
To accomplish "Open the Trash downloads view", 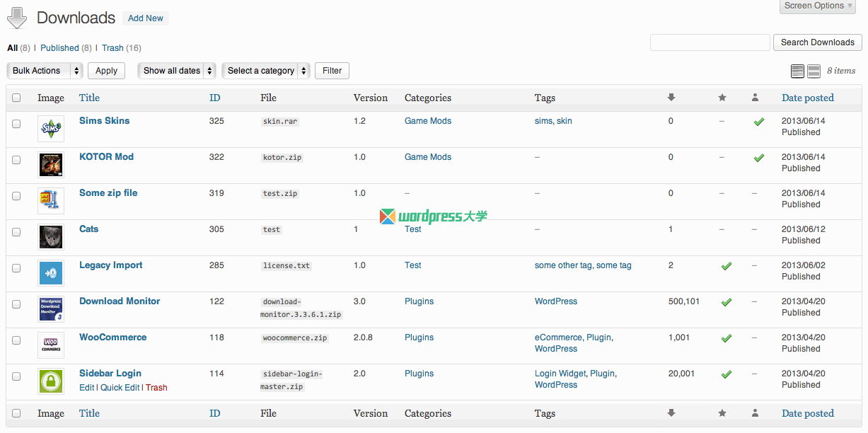I will pos(112,47).
